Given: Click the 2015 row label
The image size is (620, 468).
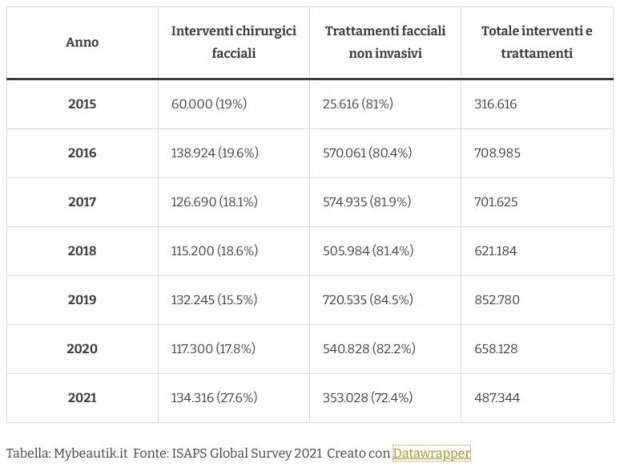Looking at the screenshot, I should (82, 104).
